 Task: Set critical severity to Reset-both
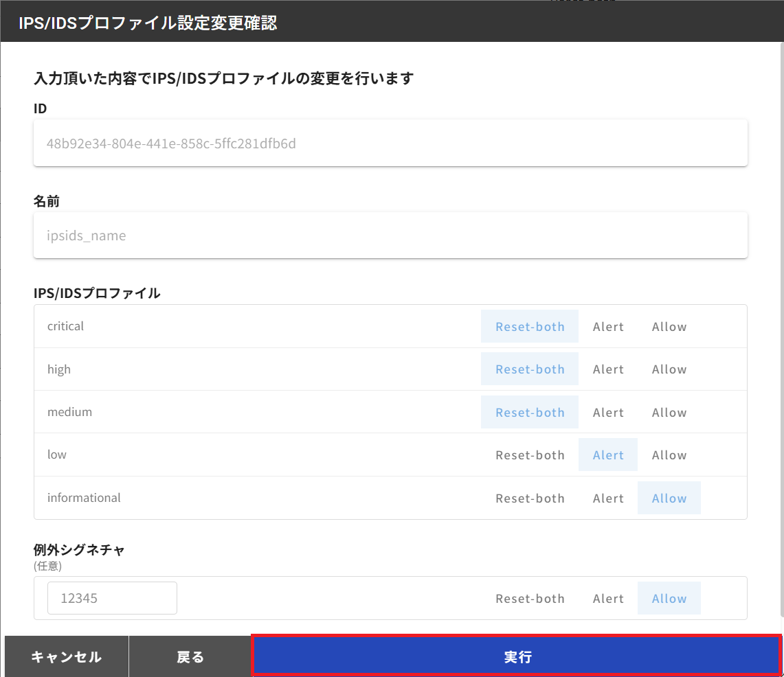[529, 327]
